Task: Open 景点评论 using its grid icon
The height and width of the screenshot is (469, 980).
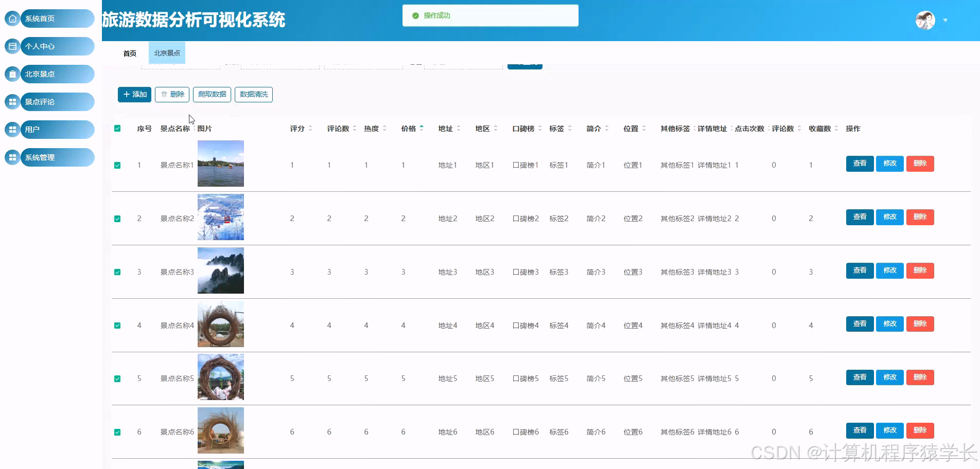Action: point(12,101)
